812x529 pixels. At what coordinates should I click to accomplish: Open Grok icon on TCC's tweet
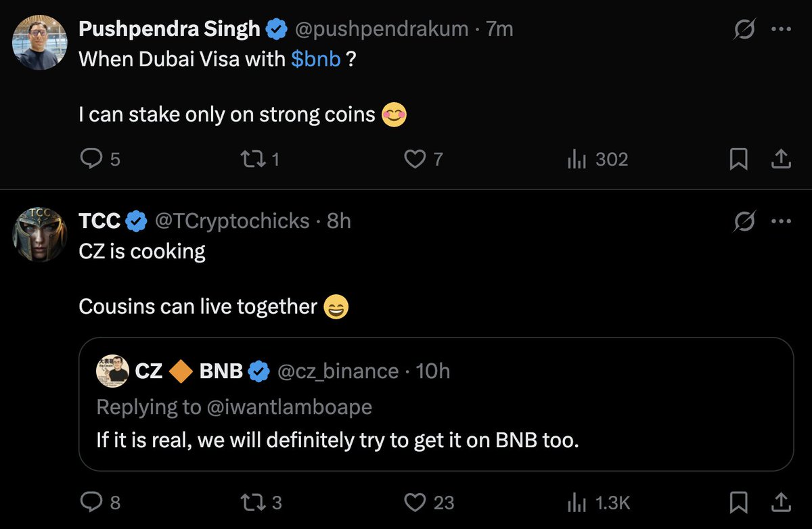[x=745, y=221]
